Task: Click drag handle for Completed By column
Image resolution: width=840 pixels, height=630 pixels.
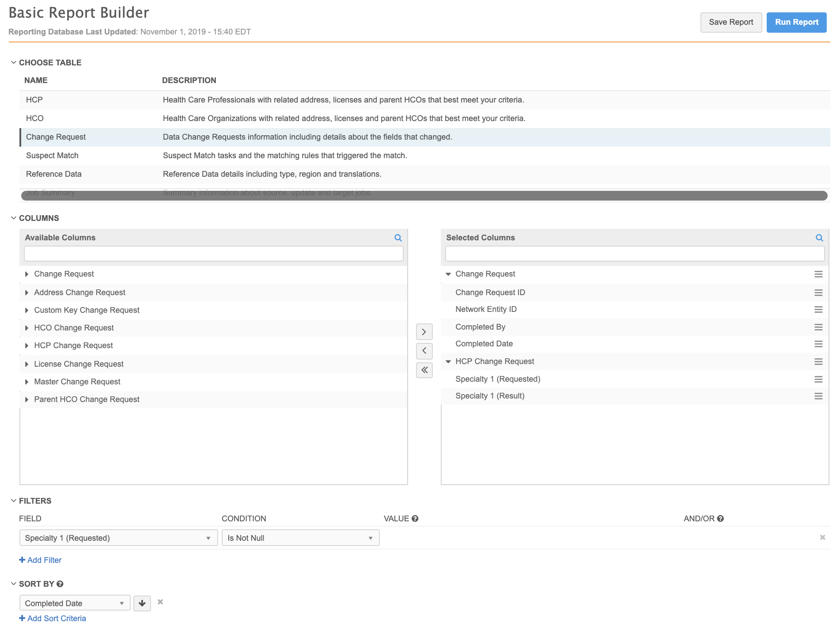Action: tap(818, 327)
